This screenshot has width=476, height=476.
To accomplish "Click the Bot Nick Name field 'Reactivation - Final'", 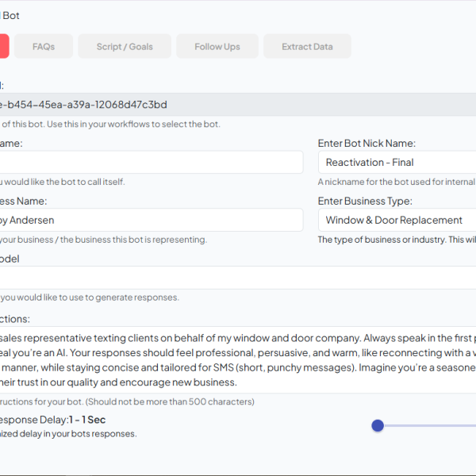I will 397,163.
